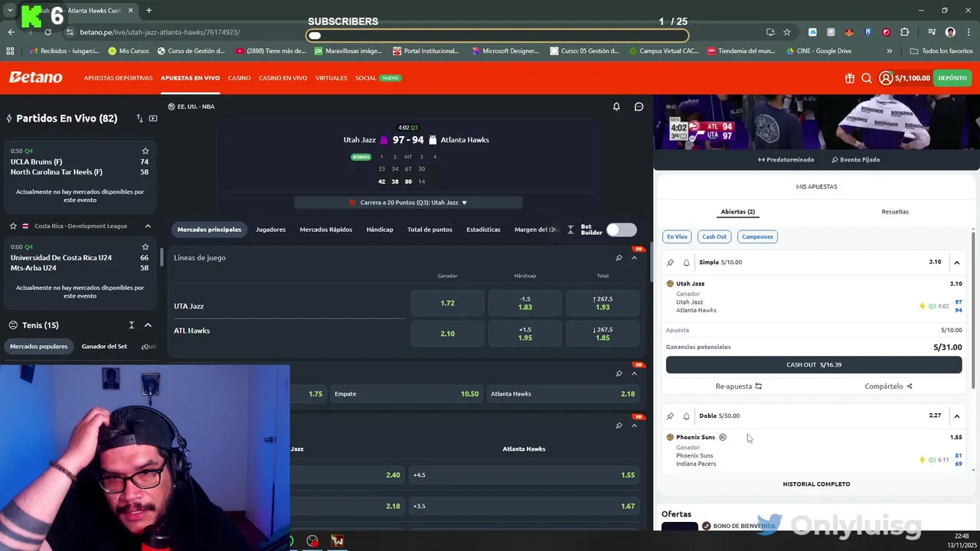Open account balance S/1,100.00 menu
Image resolution: width=980 pixels, height=551 pixels.
(x=905, y=78)
